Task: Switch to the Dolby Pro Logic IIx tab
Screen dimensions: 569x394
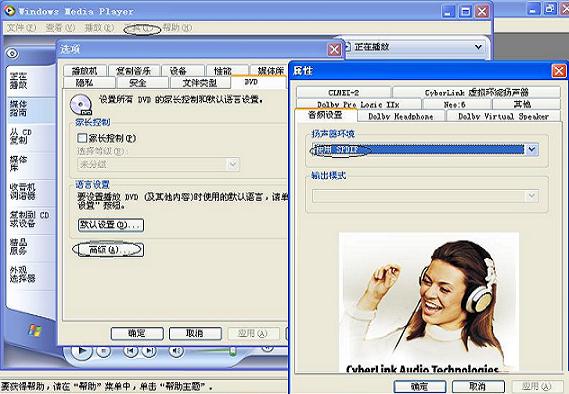Action: 359,104
